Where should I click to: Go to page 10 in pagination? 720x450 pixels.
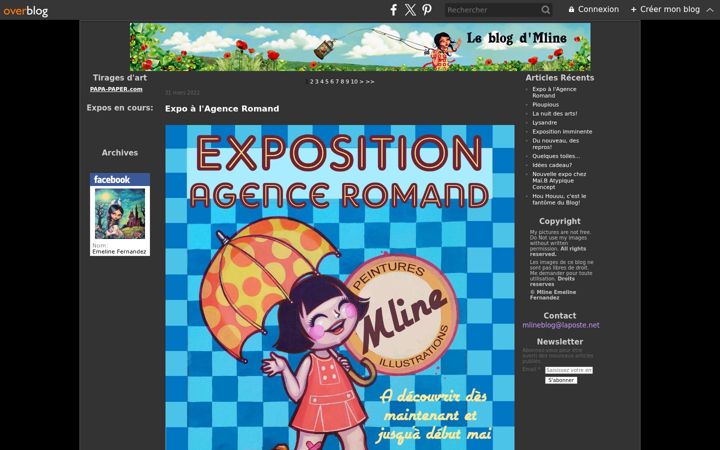coord(354,82)
